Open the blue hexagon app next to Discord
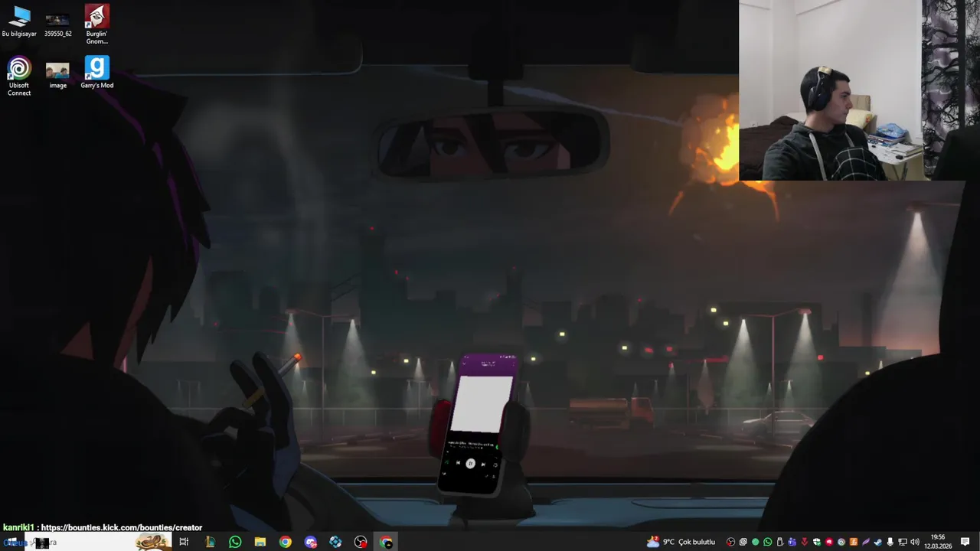 point(335,542)
